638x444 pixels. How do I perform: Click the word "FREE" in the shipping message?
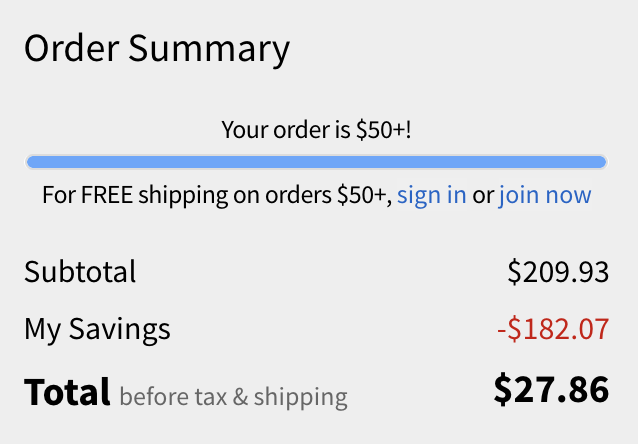tap(105, 195)
